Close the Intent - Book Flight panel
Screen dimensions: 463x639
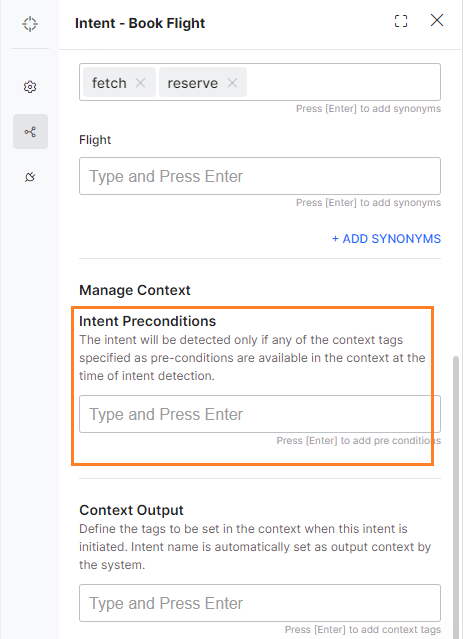437,20
